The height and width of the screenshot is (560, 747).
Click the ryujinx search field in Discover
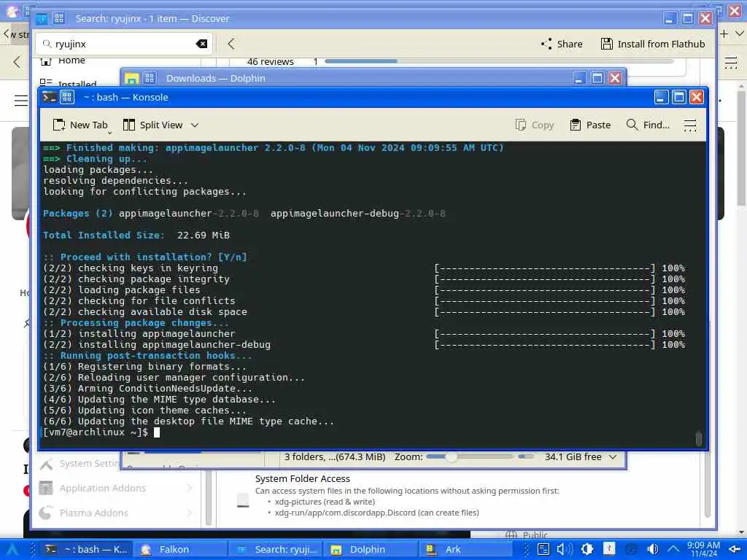[125, 44]
